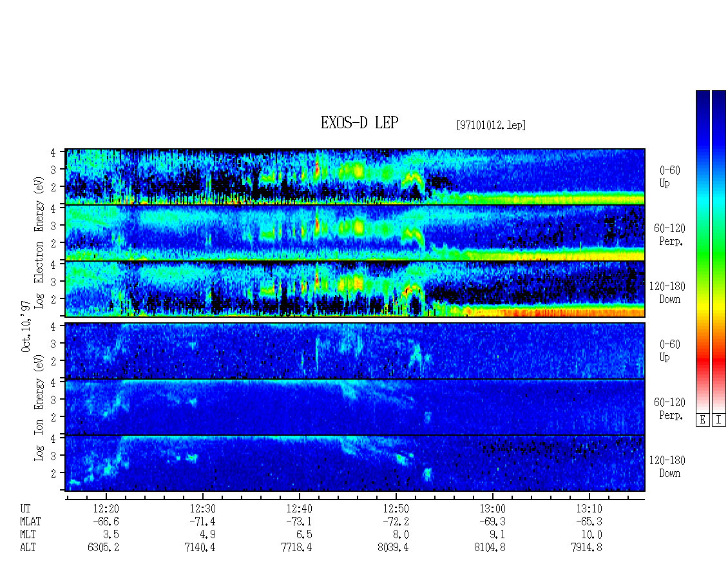The image size is (728, 564).
Task: Click the ion 120-180 Down spectrogram panel
Action: 355,463
